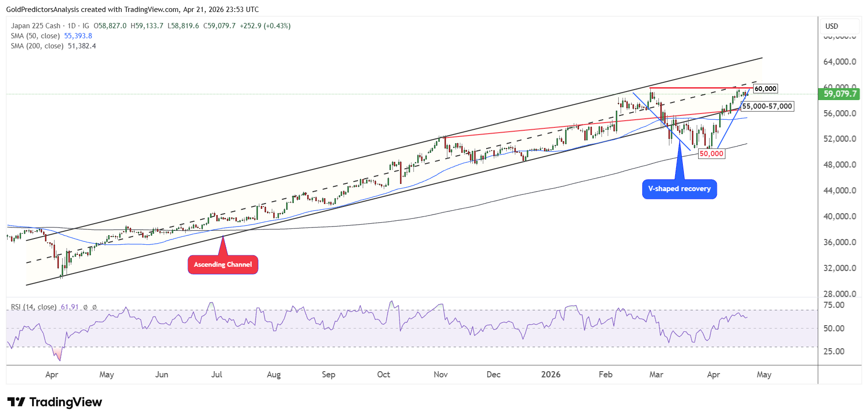Click the 48,000.0 price axis label
Image resolution: width=868 pixels, height=420 pixels.
coord(840,165)
